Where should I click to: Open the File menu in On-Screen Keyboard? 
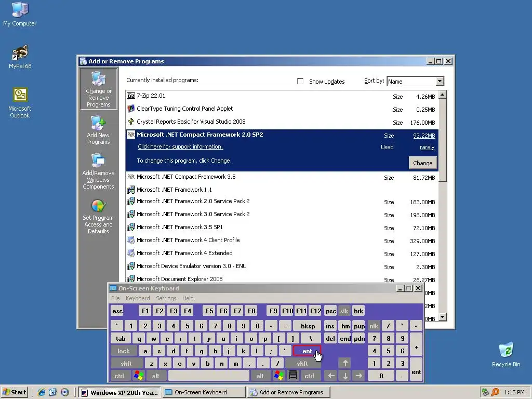[115, 298]
